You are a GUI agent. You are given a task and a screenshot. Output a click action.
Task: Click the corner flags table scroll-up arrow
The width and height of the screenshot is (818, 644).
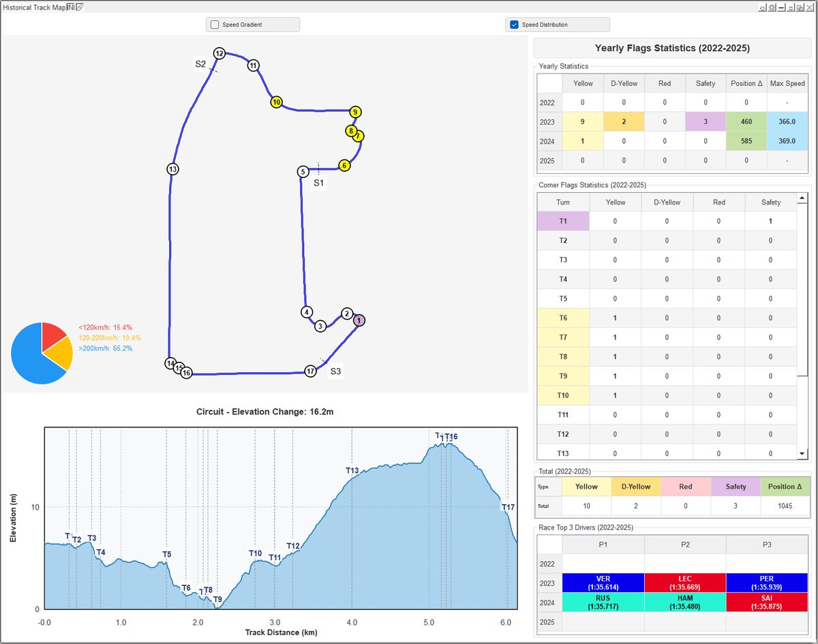[x=802, y=198]
